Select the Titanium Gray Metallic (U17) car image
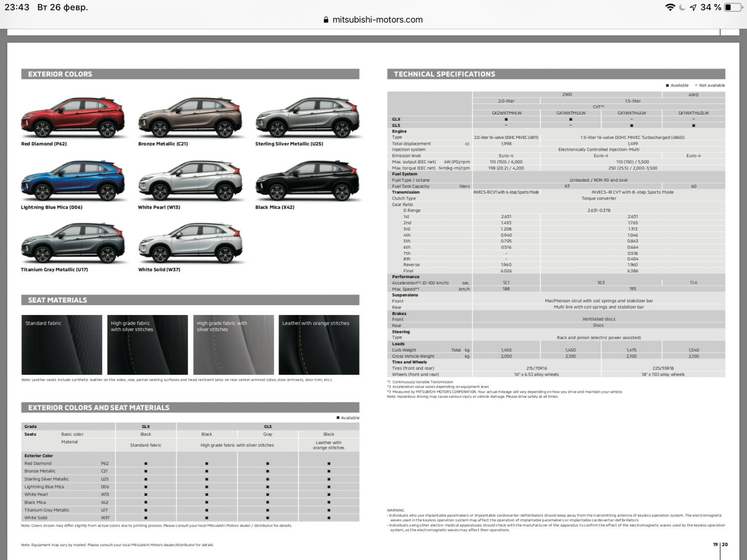This screenshot has width=747, height=560. coord(73,244)
